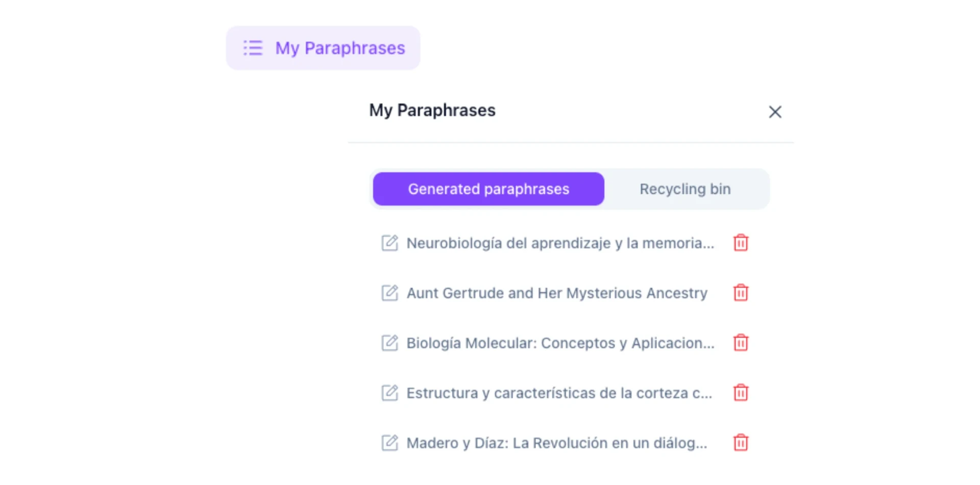Open the My Paraphrases panel
Screen dimensions: 980x485
[x=323, y=47]
